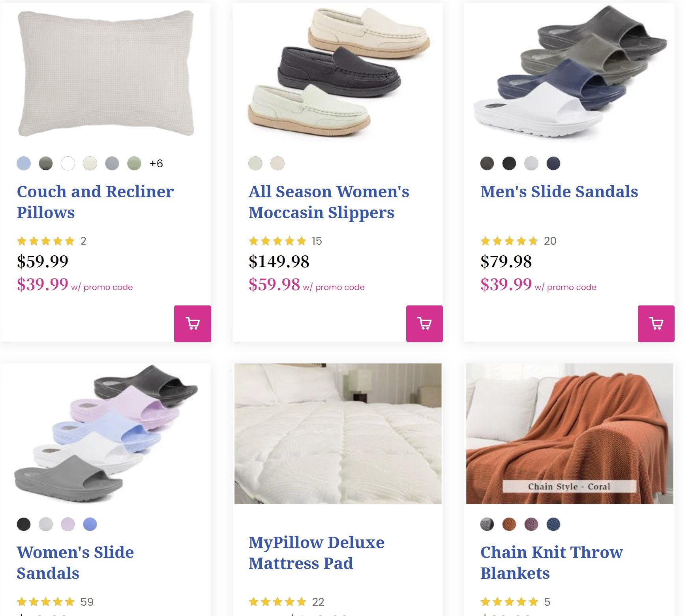Choose purple Chain Knit blanket color
The height and width of the screenshot is (616, 690).
531,524
